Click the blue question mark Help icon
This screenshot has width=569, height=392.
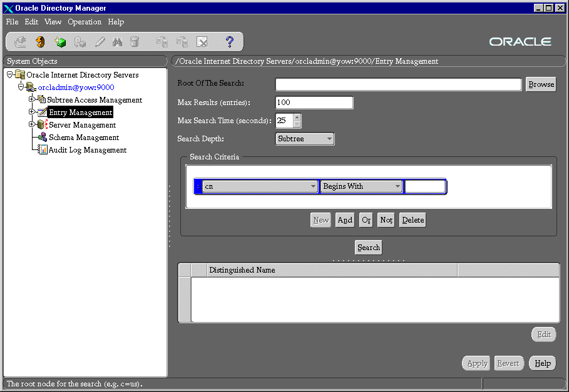pos(229,42)
